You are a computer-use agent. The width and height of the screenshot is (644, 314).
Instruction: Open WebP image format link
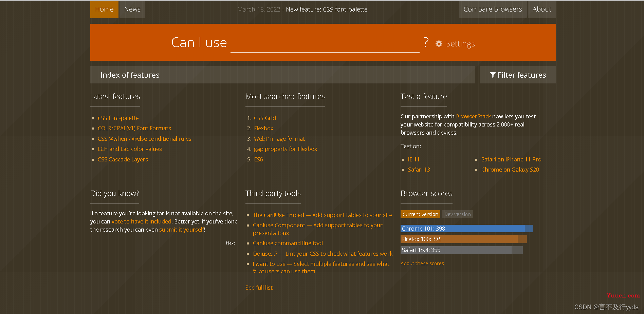pos(279,139)
